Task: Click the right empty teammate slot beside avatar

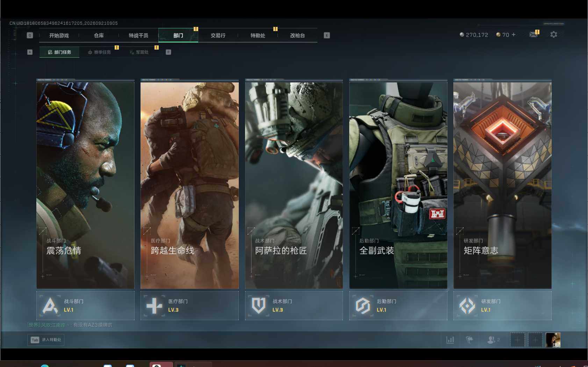Action: point(535,340)
